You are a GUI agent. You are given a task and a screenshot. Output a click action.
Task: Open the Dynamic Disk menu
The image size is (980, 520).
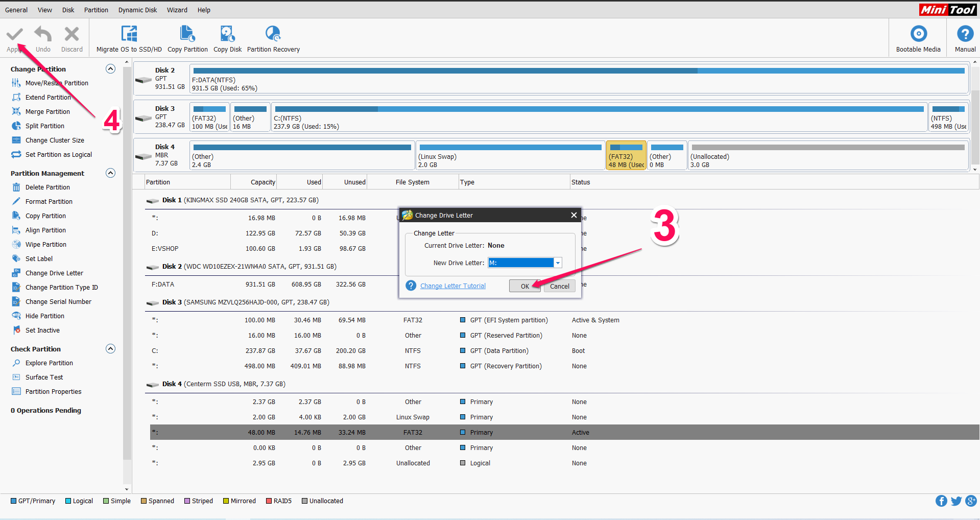click(x=137, y=10)
